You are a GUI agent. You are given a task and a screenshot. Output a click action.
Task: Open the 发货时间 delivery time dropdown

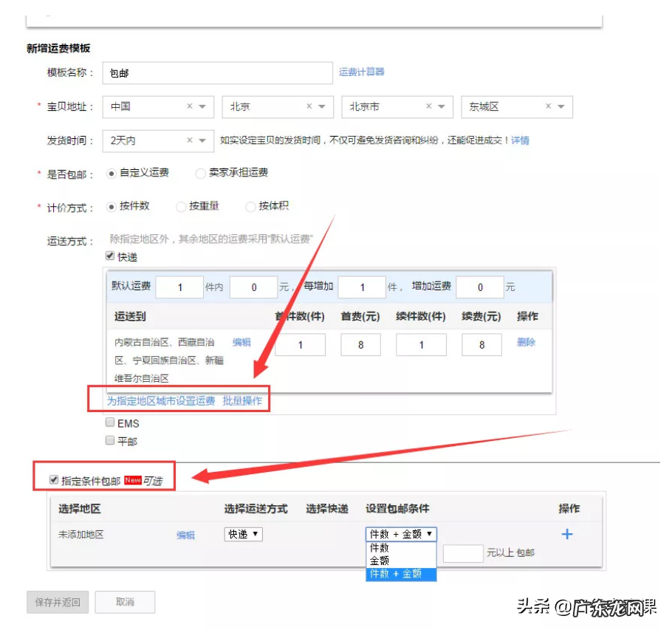(202, 140)
